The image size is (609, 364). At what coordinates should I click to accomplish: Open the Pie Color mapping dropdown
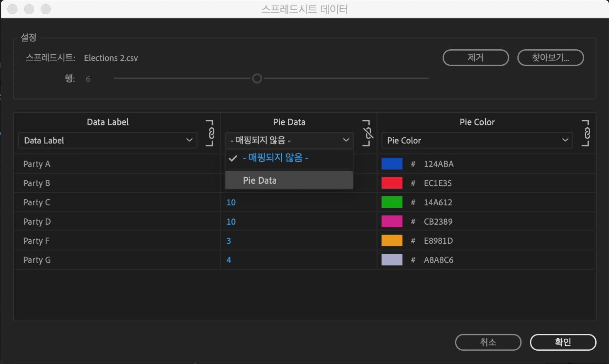coord(477,141)
